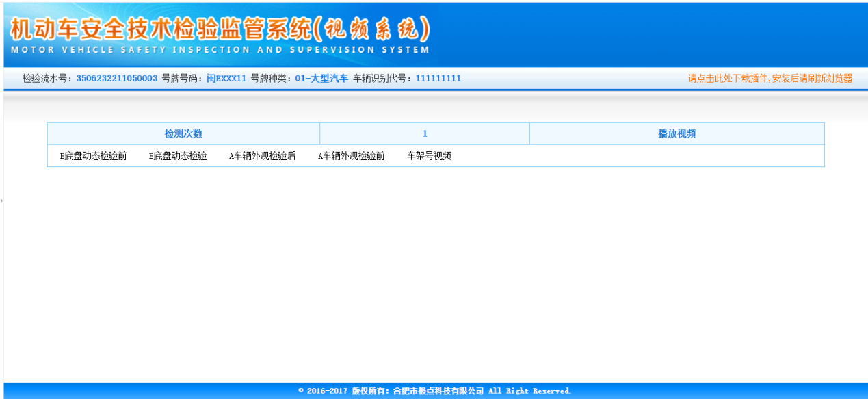This screenshot has width=868, height=399.
Task: Click serial number 3506232211050003
Action: [117, 79]
